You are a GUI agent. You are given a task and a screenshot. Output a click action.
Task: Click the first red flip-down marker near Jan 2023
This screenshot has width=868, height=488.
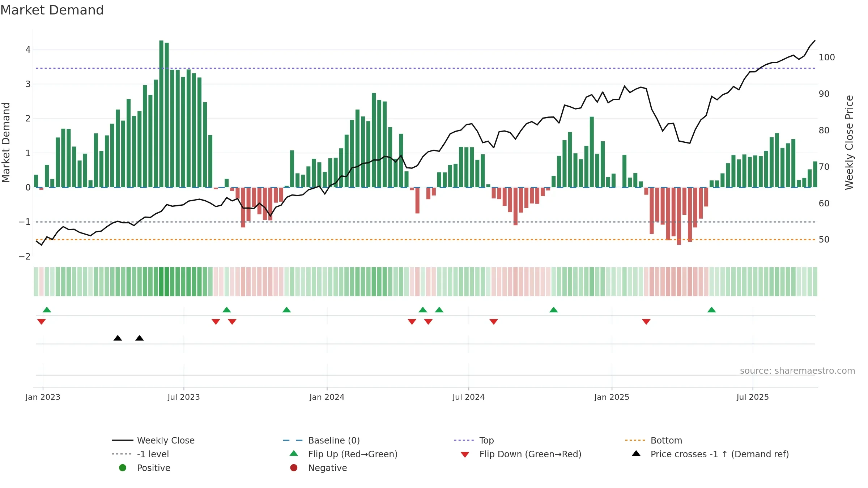[x=41, y=322]
